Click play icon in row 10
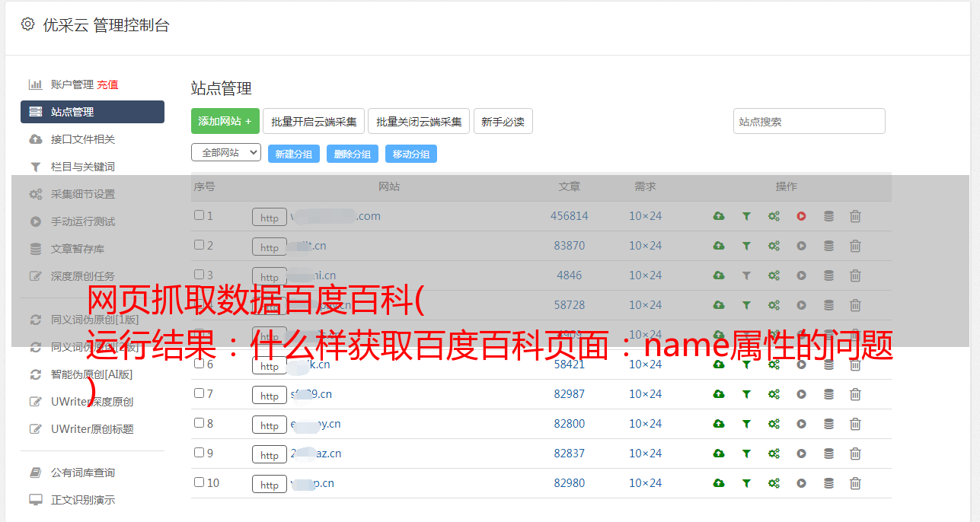980x522 pixels. coord(801,483)
